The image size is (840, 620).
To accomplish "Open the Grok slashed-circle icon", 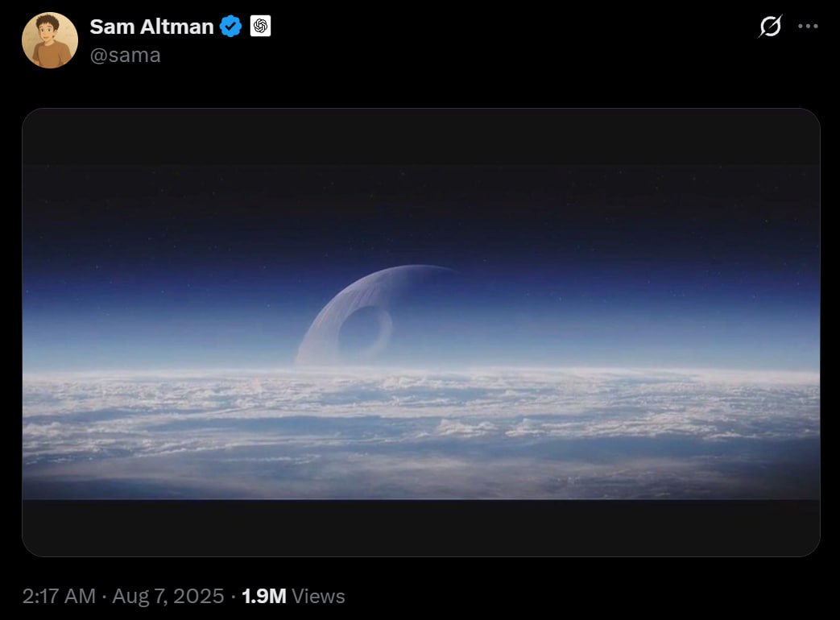I will tap(771, 27).
